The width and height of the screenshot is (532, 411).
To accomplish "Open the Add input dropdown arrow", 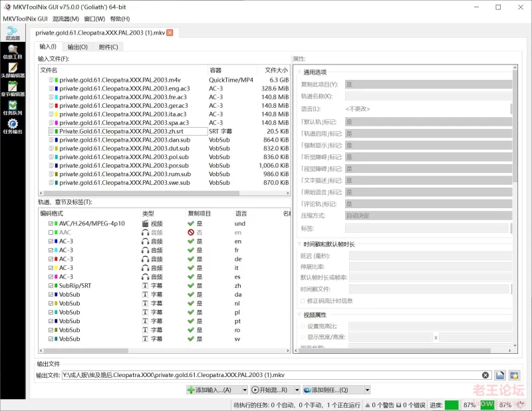I will pos(245,390).
